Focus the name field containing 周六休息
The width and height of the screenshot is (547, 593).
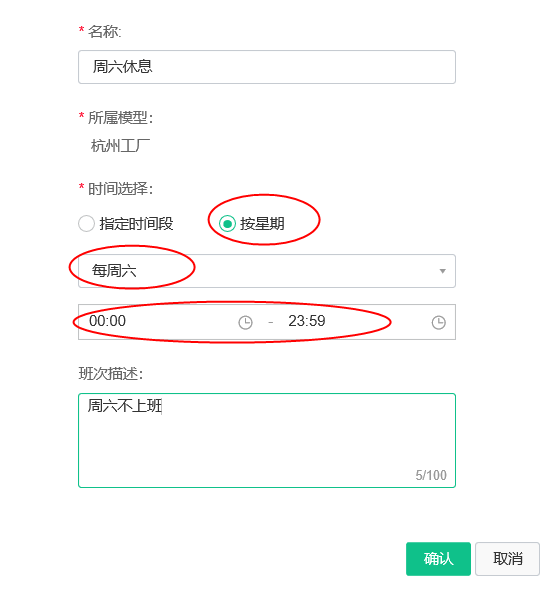(267, 67)
